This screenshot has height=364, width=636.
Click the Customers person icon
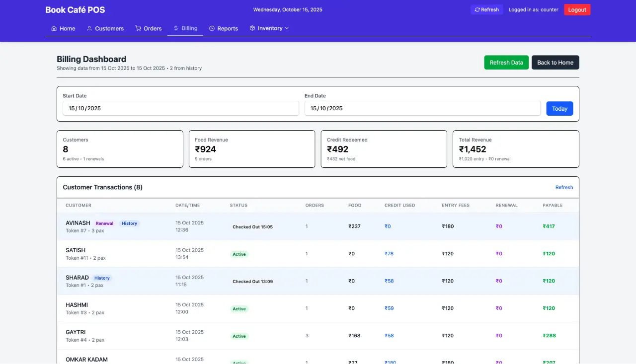click(89, 29)
